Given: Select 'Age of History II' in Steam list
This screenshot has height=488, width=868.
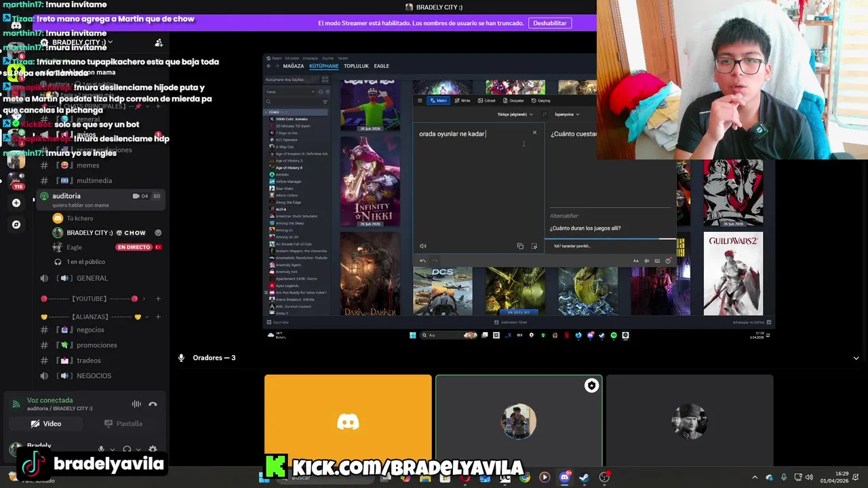Looking at the screenshot, I should [289, 167].
